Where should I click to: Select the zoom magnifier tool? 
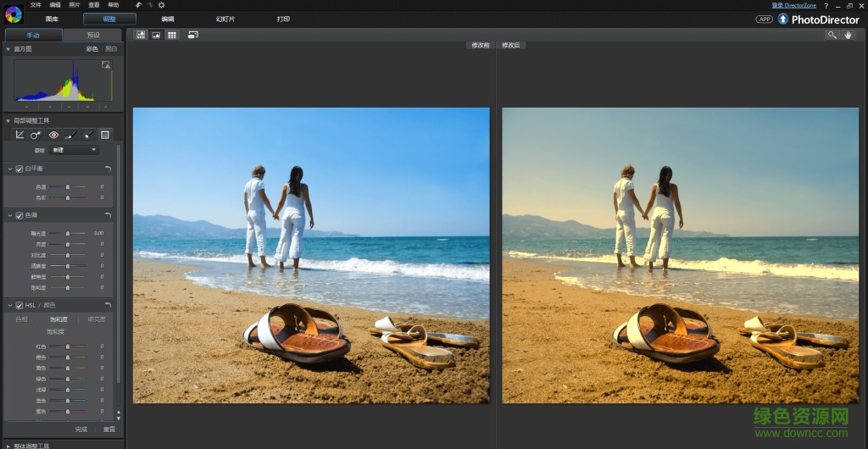point(832,35)
